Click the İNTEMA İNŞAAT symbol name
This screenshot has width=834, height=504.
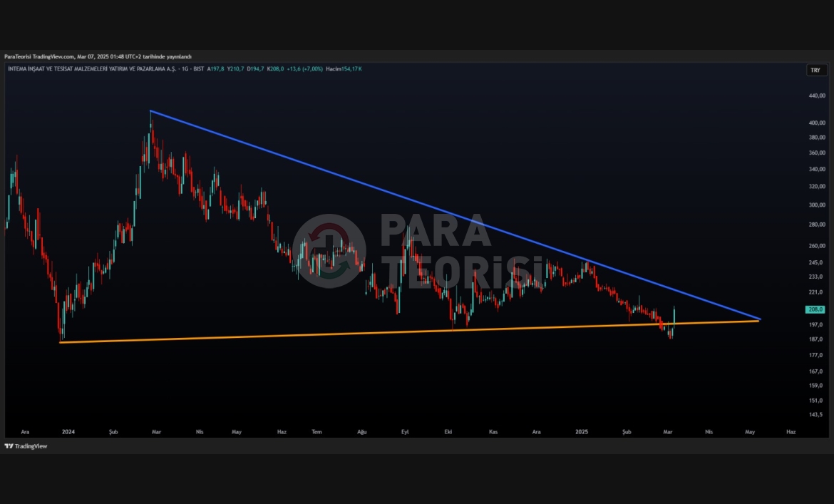91,68
